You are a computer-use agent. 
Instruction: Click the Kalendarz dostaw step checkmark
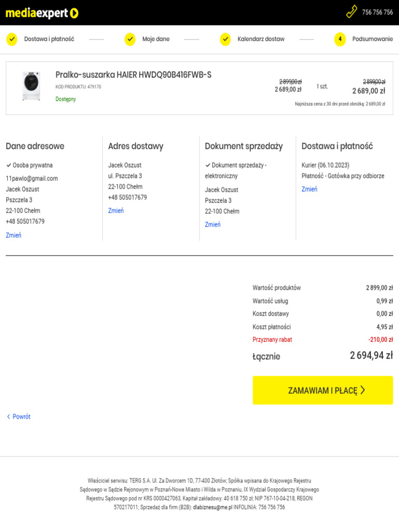225,39
